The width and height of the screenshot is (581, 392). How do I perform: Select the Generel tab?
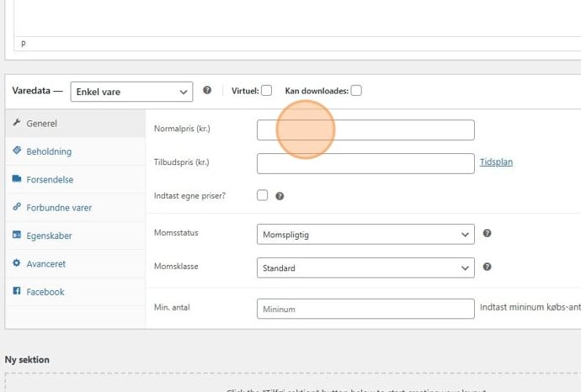pyautogui.click(x=76, y=124)
